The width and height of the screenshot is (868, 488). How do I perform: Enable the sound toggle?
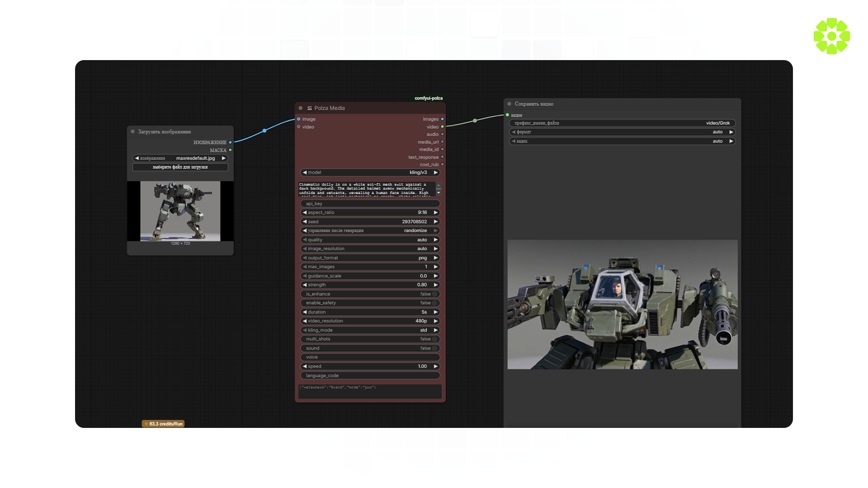(x=434, y=348)
